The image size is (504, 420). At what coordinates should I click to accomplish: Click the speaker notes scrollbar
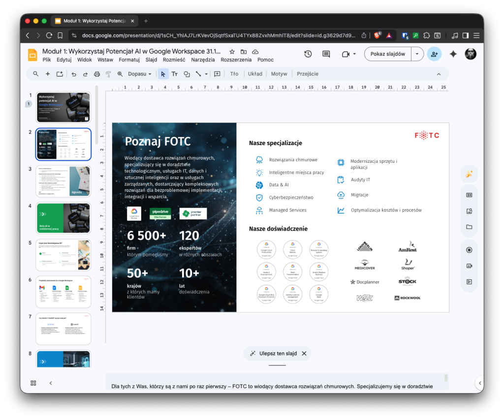click(x=446, y=378)
